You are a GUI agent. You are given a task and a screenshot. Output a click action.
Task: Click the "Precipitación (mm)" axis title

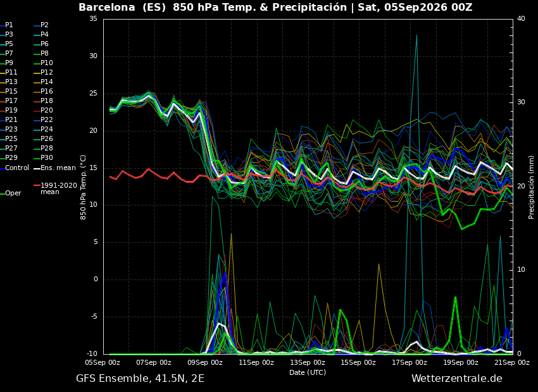(x=531, y=187)
